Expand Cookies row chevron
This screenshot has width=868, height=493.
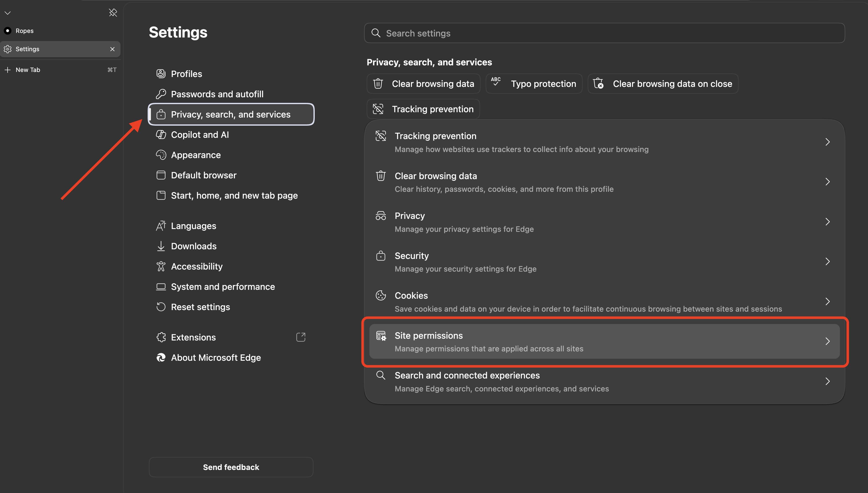click(827, 301)
